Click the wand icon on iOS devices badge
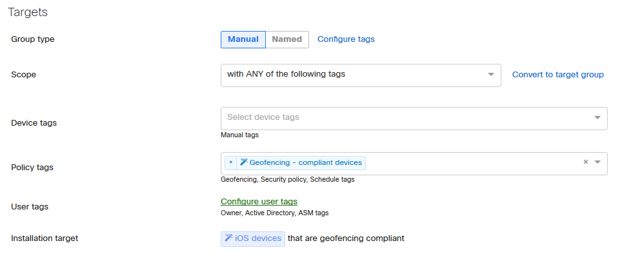 point(229,238)
